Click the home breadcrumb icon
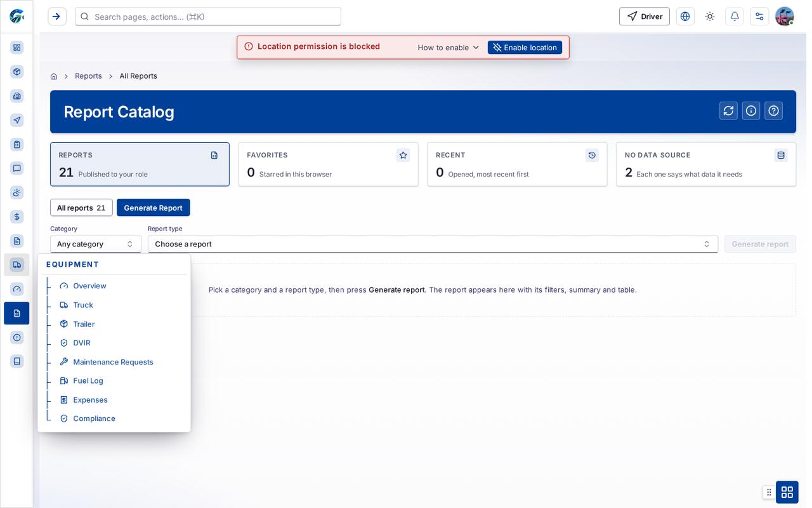 click(x=54, y=76)
